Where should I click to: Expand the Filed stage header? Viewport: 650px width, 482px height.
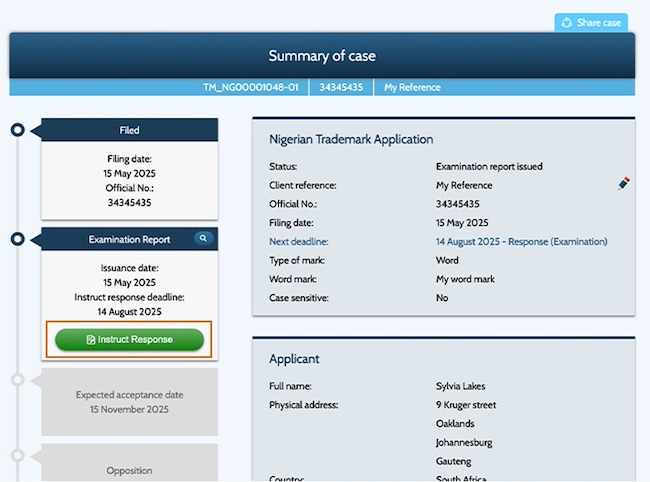[x=129, y=130]
